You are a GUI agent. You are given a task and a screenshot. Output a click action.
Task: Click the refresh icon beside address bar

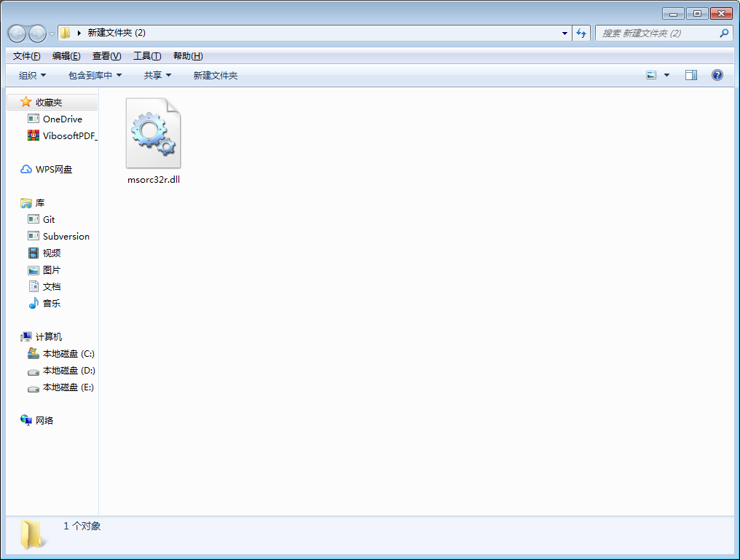581,33
